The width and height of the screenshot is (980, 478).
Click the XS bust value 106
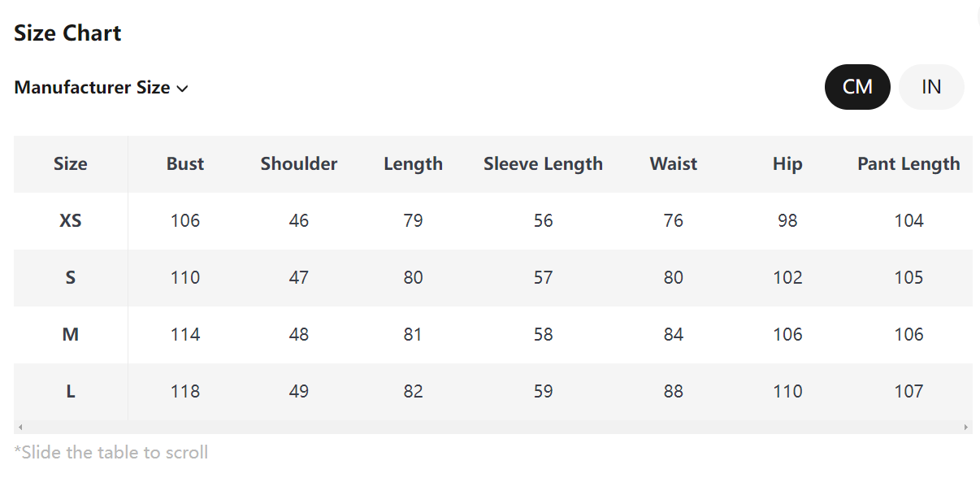click(185, 221)
